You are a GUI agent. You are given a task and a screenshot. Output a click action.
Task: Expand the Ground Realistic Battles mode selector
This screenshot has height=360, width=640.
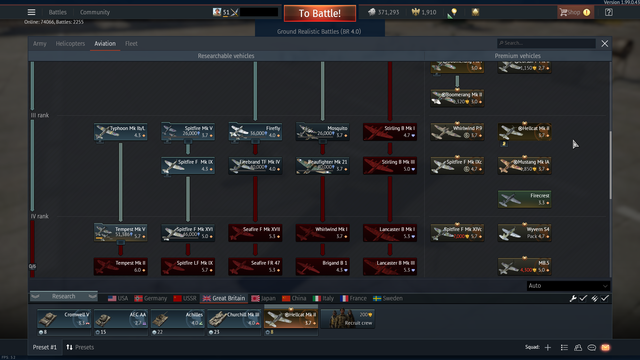[x=319, y=31]
